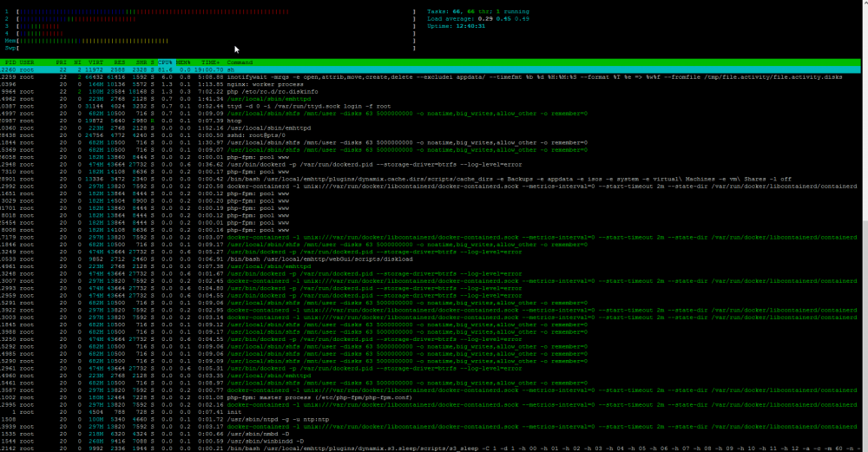Click the CPU 3 usage meter bar
868x452 pixels.
click(x=216, y=26)
